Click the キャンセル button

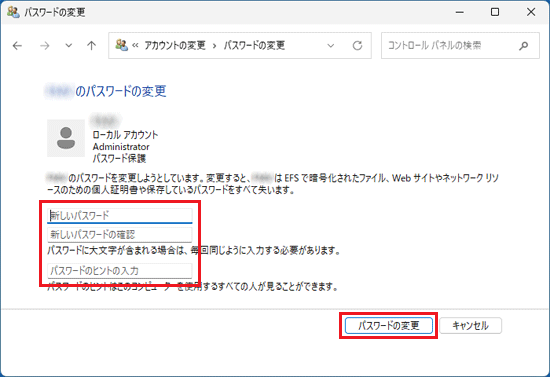[x=470, y=326]
